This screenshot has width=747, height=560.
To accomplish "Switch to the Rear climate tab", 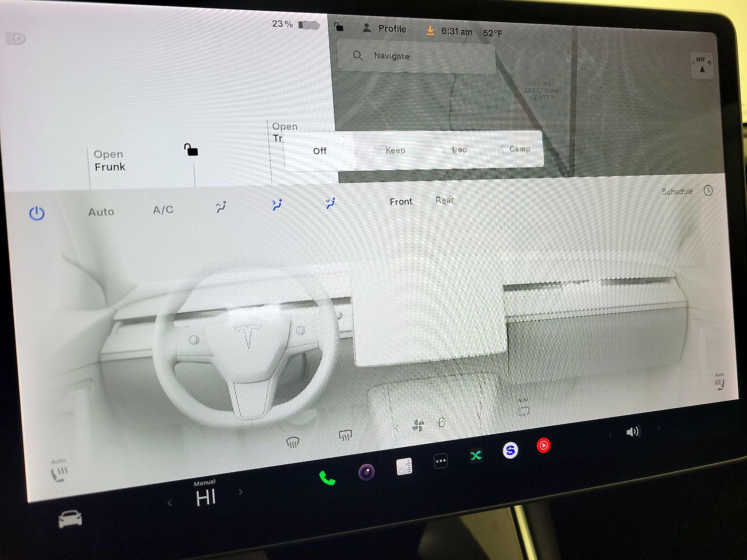I will pos(444,200).
